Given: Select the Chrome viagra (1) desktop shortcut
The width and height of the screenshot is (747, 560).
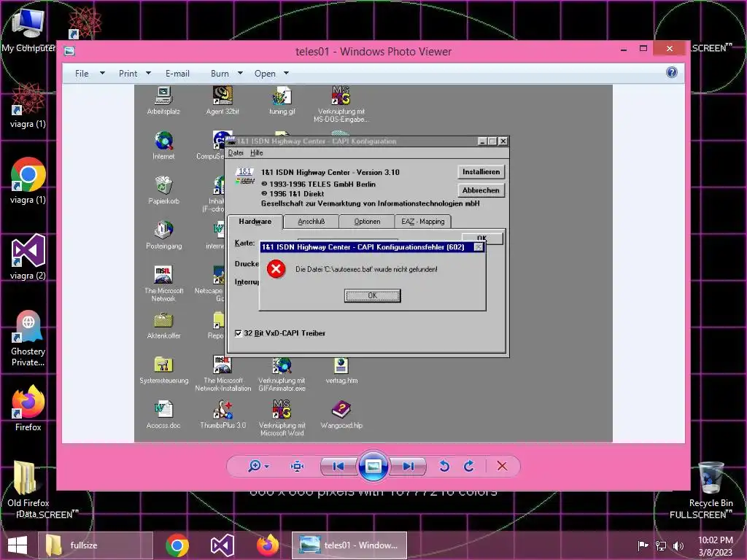Looking at the screenshot, I should (x=28, y=181).
